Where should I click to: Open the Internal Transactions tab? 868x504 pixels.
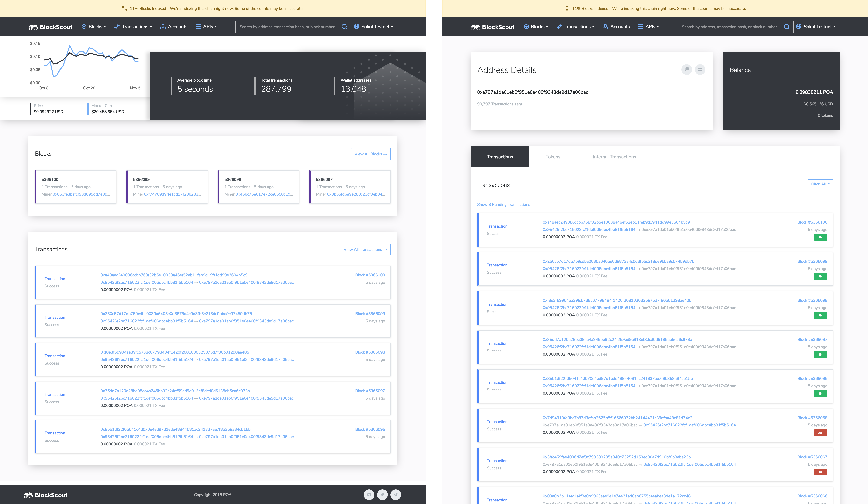pyautogui.click(x=614, y=157)
